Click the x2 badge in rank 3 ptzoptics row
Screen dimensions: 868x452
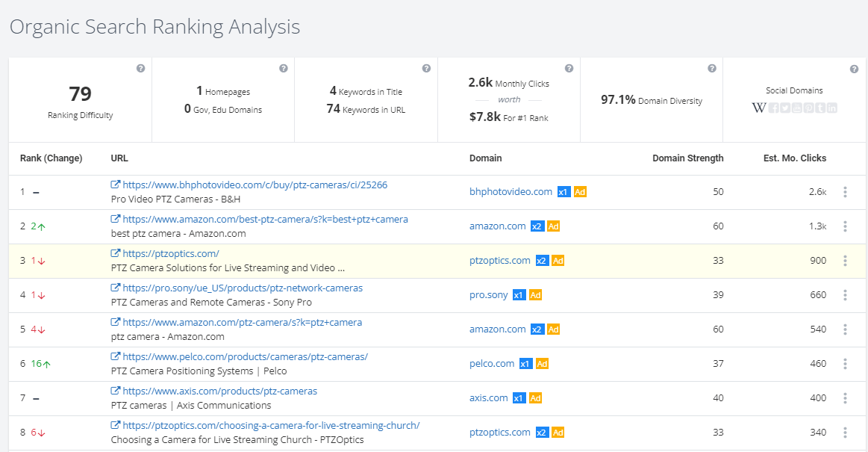point(542,260)
